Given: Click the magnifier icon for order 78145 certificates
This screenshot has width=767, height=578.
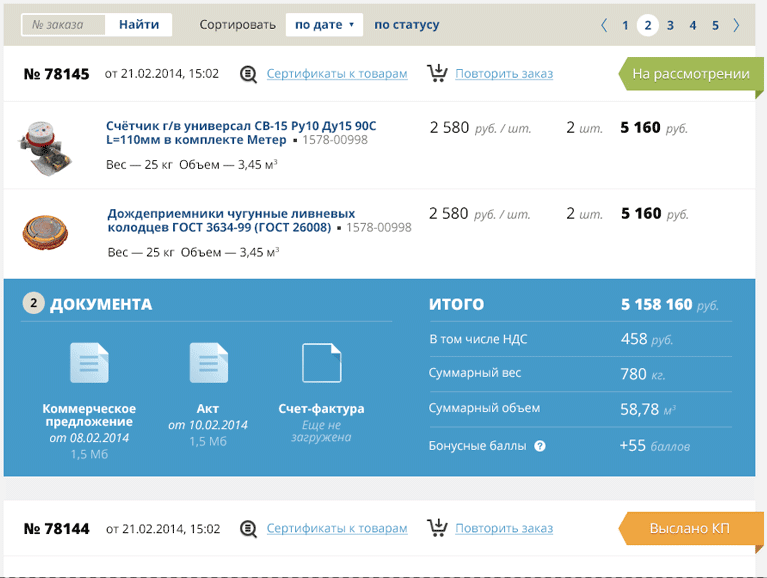Looking at the screenshot, I should click(x=249, y=74).
